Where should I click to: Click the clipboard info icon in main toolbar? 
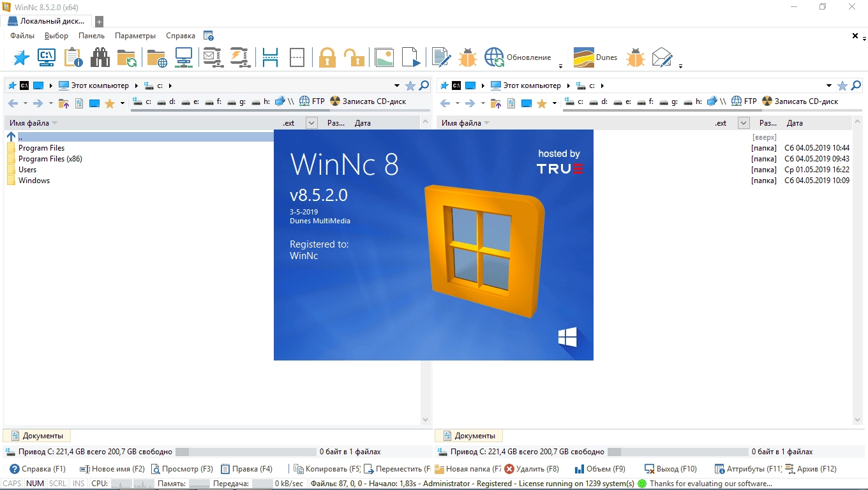point(73,57)
